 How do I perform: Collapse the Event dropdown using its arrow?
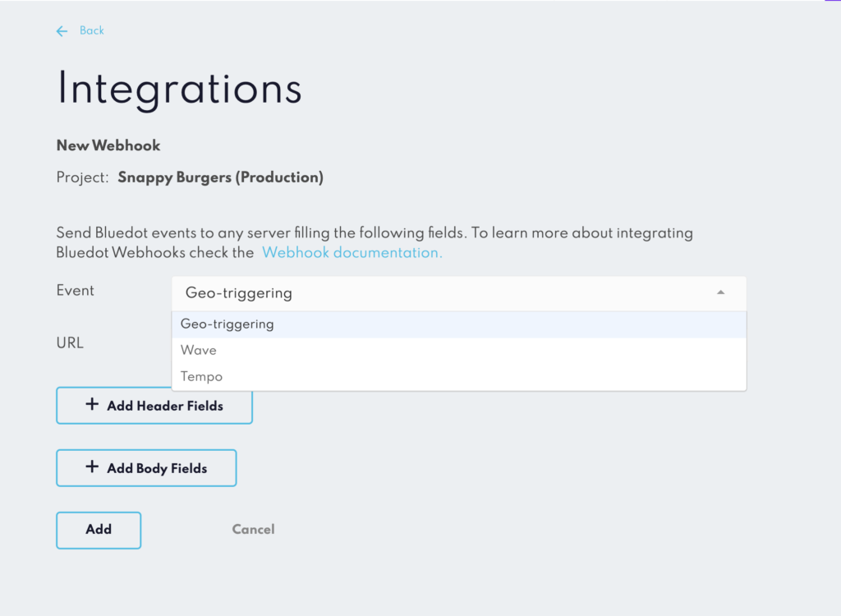click(x=720, y=292)
